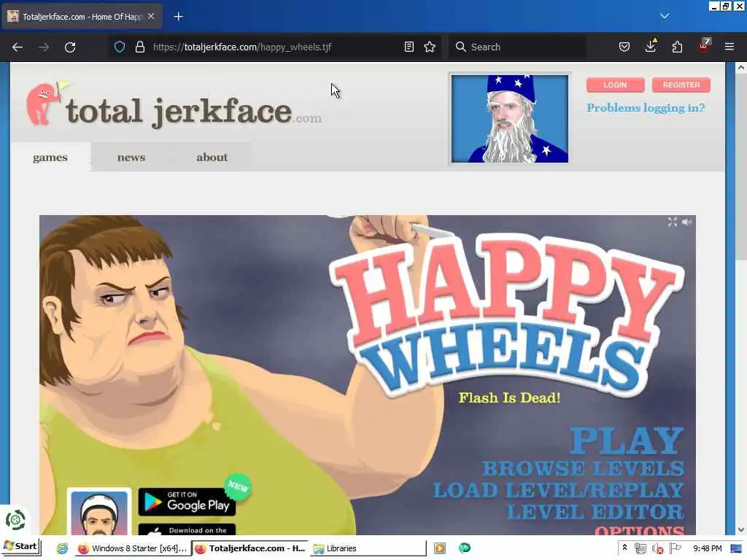Open Internet Explorer taskbar icon
Viewport: 747px width, 560px height.
[x=62, y=548]
